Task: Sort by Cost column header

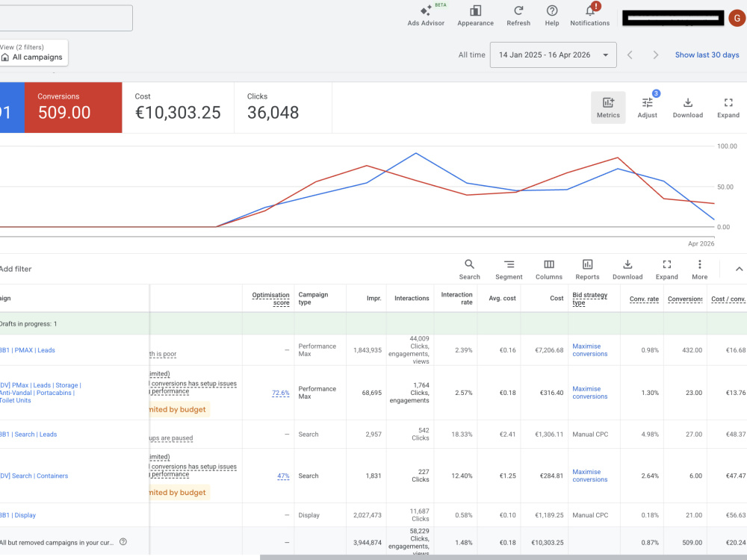Action: coord(557,298)
